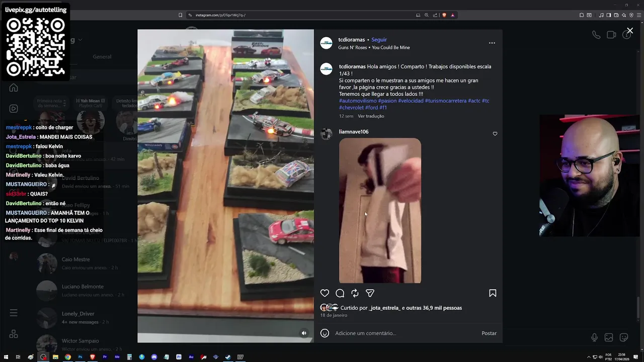Viewport: 644px width, 362px height.
Task: Click microphone icon in message bar
Action: click(594, 337)
